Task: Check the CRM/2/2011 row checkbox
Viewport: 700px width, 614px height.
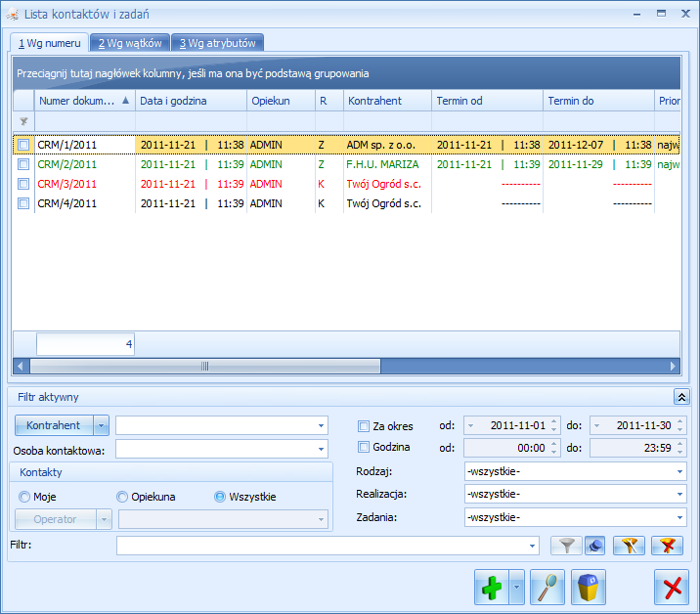Action: tap(23, 164)
